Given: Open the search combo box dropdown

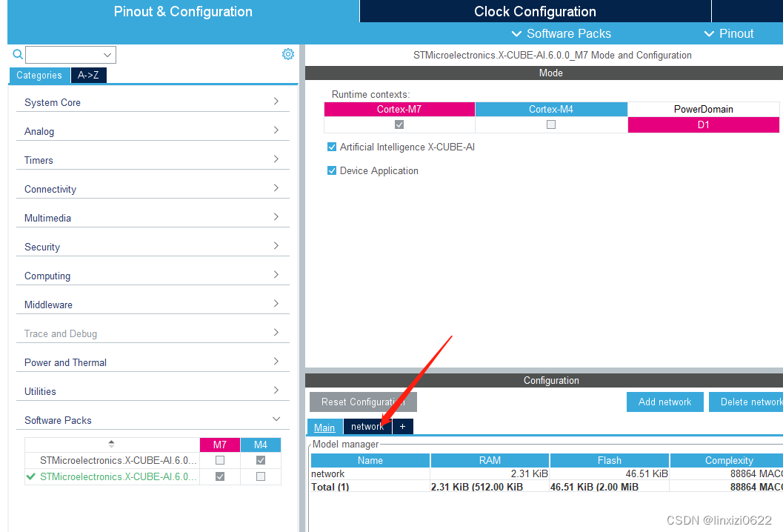Looking at the screenshot, I should (x=107, y=55).
